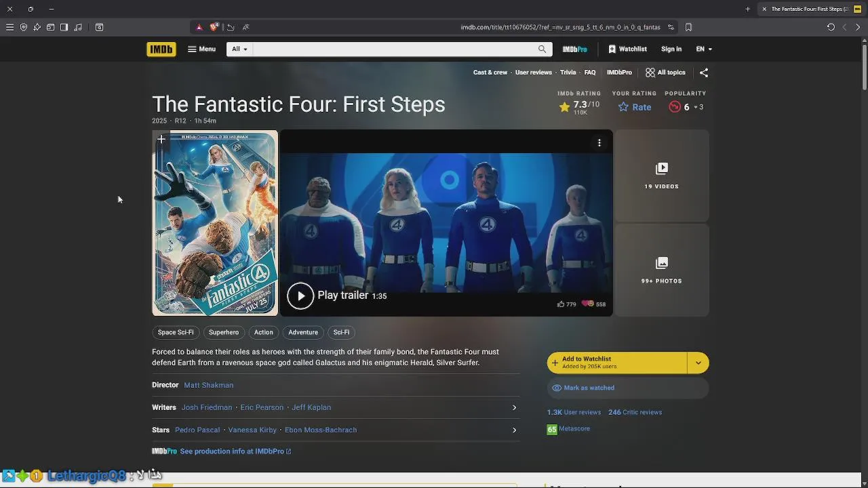Go forward with the right arrow

tap(858, 27)
